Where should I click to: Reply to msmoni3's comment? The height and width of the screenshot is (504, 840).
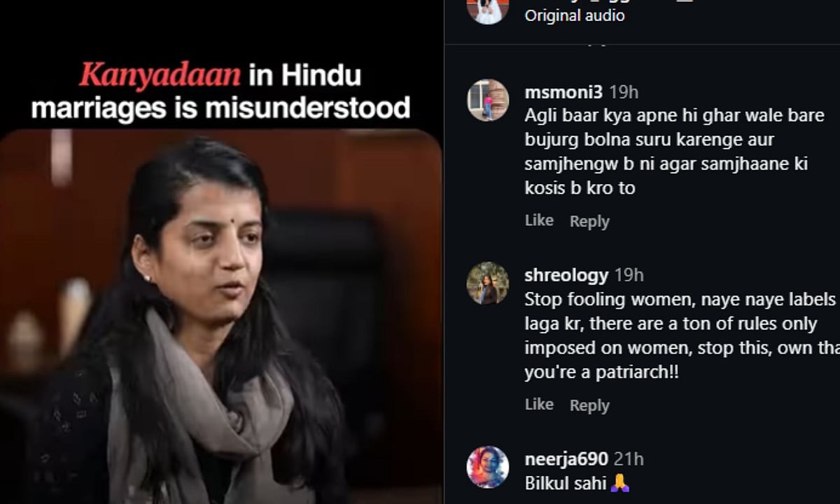pyautogui.click(x=589, y=221)
